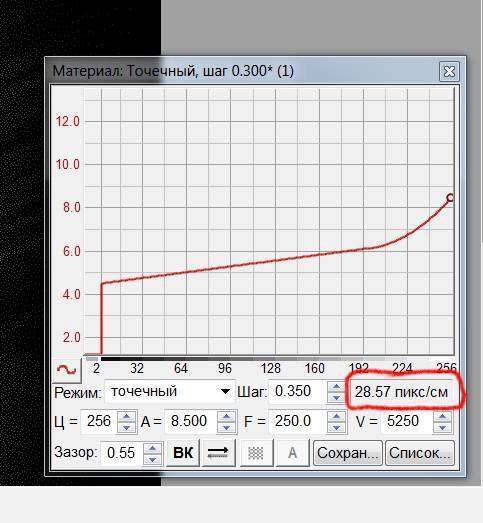The width and height of the screenshot is (483, 523).
Task: Click the grayscale gradient bar under graph
Action: click(270, 359)
